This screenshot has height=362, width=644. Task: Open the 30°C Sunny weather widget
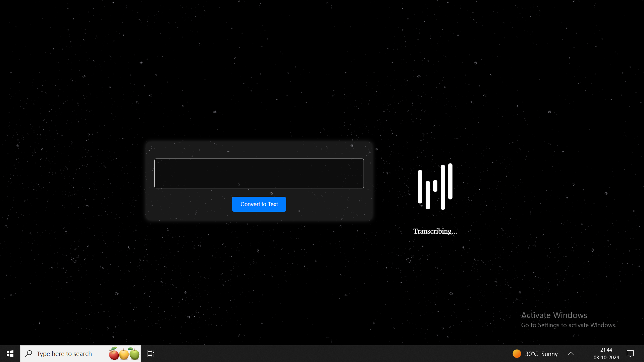click(541, 354)
